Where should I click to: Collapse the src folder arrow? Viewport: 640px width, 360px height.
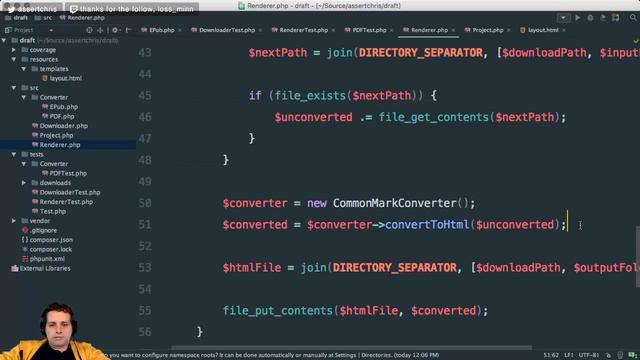tap(14, 88)
